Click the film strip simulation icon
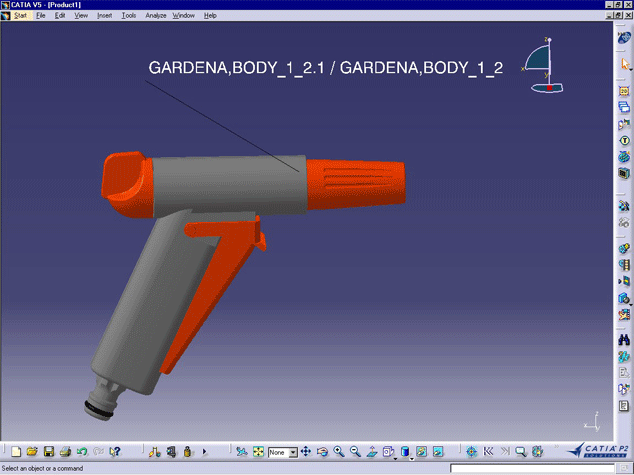The width and height of the screenshot is (634, 475). pos(624,265)
